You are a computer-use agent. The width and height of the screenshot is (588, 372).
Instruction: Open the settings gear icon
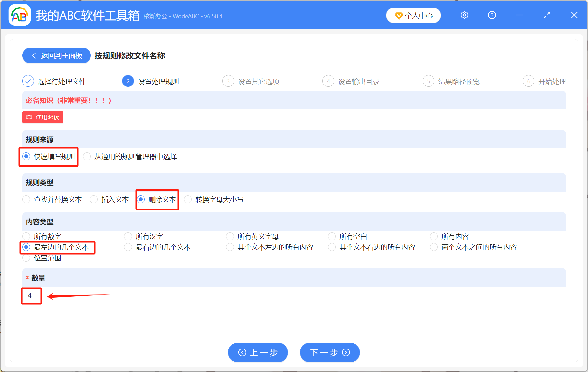coord(464,15)
